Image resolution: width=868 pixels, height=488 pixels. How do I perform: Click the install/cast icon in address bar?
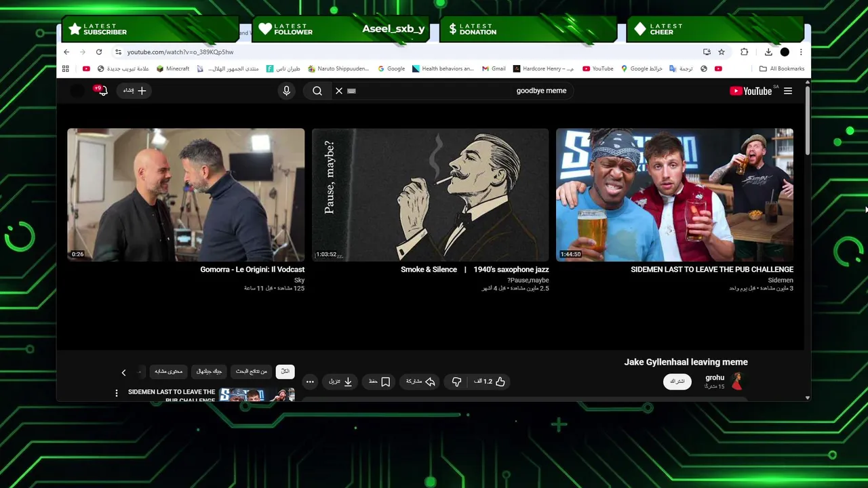707,52
